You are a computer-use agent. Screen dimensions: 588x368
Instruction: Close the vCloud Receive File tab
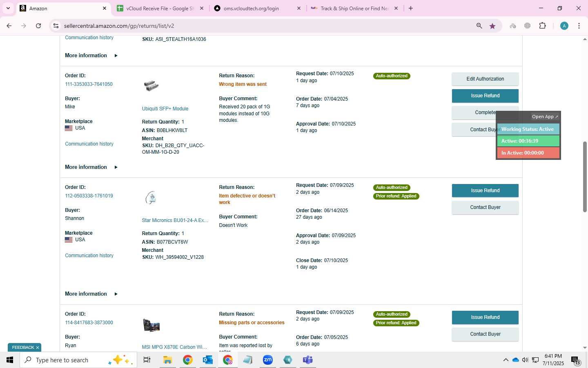click(x=202, y=8)
